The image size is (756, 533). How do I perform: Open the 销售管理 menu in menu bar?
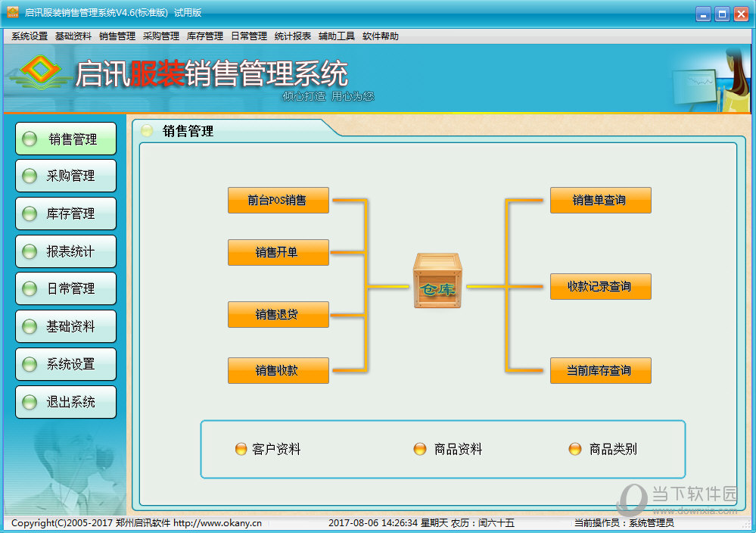click(117, 36)
